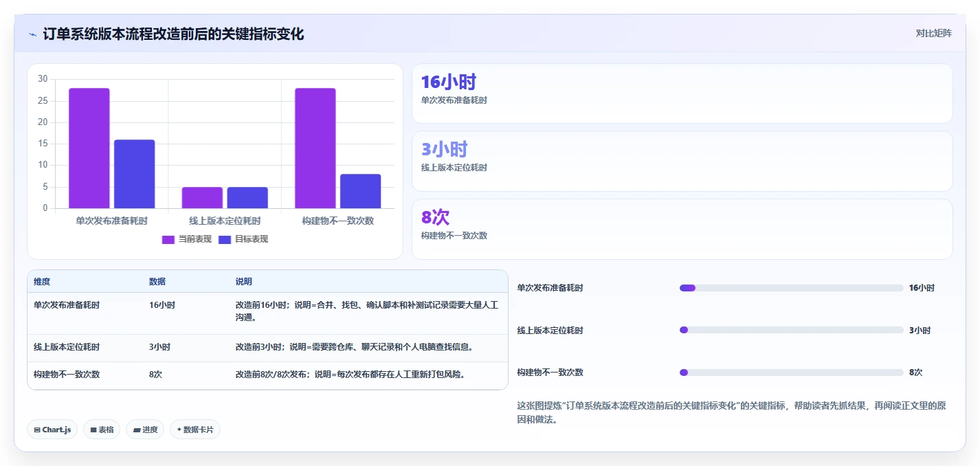The height and width of the screenshot is (466, 980).
Task: Click the 30 tick on the chart y-axis
Action: pos(43,79)
